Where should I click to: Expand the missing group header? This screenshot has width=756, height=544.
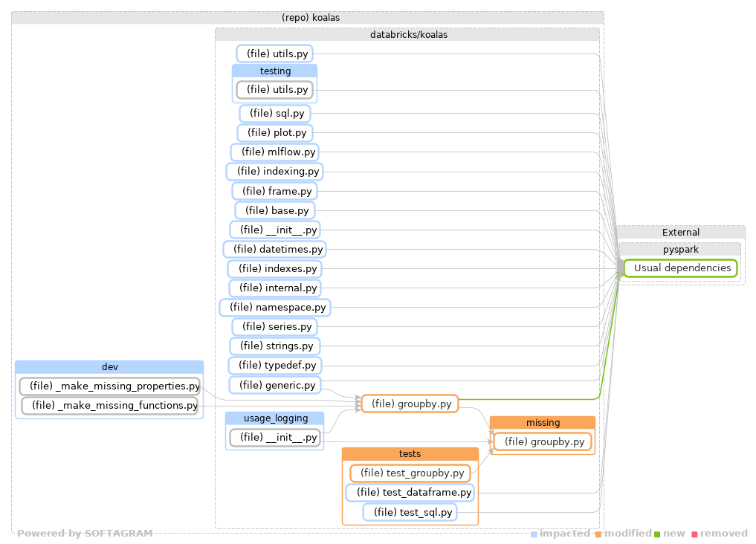[542, 422]
